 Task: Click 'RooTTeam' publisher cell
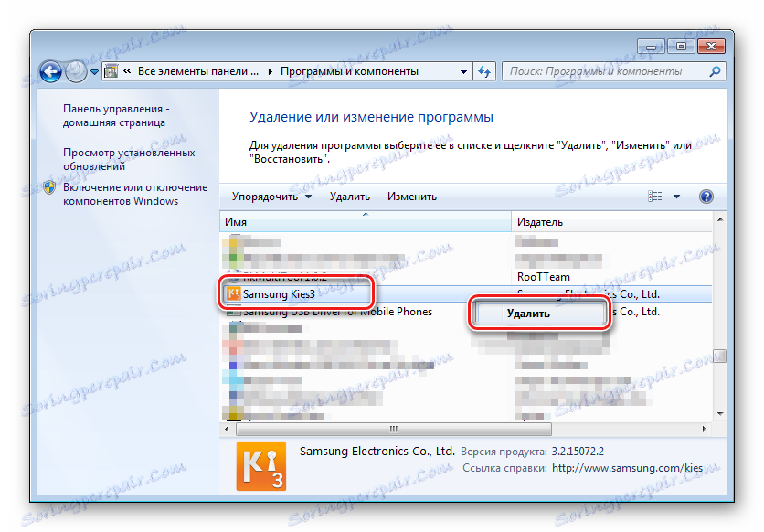(543, 277)
